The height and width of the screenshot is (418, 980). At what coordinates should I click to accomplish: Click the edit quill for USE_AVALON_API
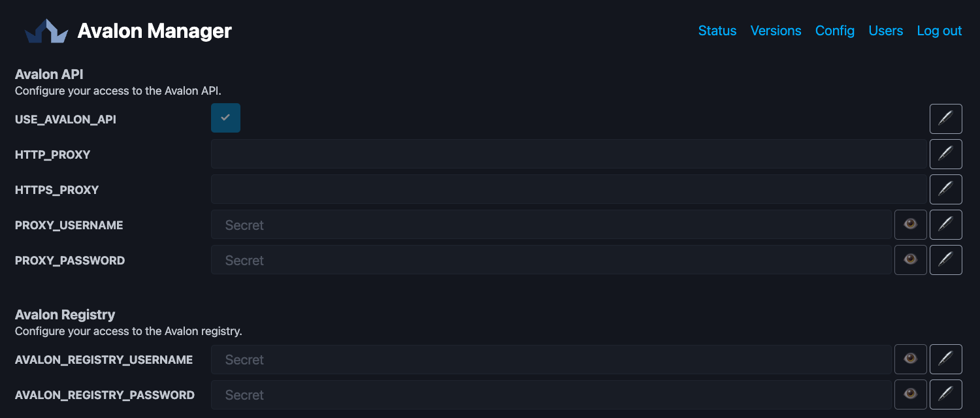pos(945,118)
